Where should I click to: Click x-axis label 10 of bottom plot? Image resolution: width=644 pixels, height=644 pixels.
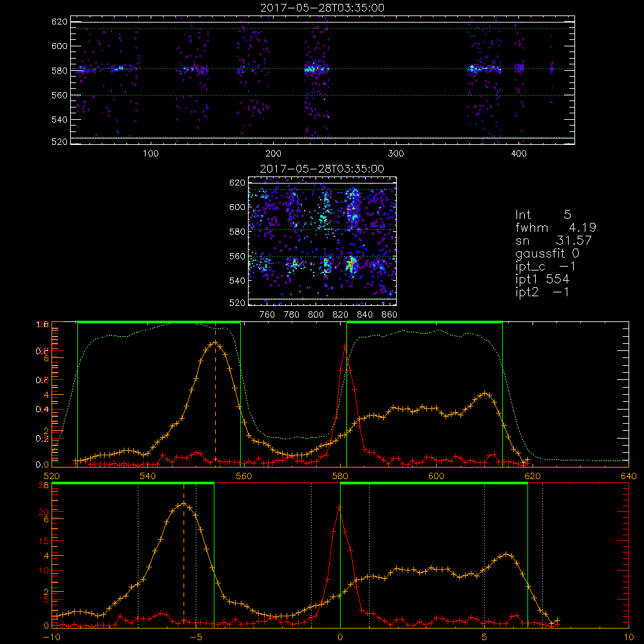coord(629,638)
